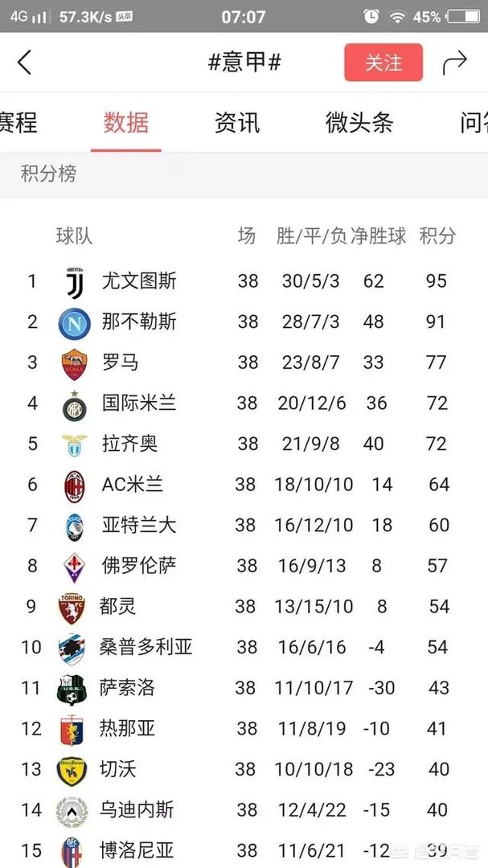This screenshot has height=868, width=488.
Task: Switch to the 赛程 tab
Action: (18, 122)
